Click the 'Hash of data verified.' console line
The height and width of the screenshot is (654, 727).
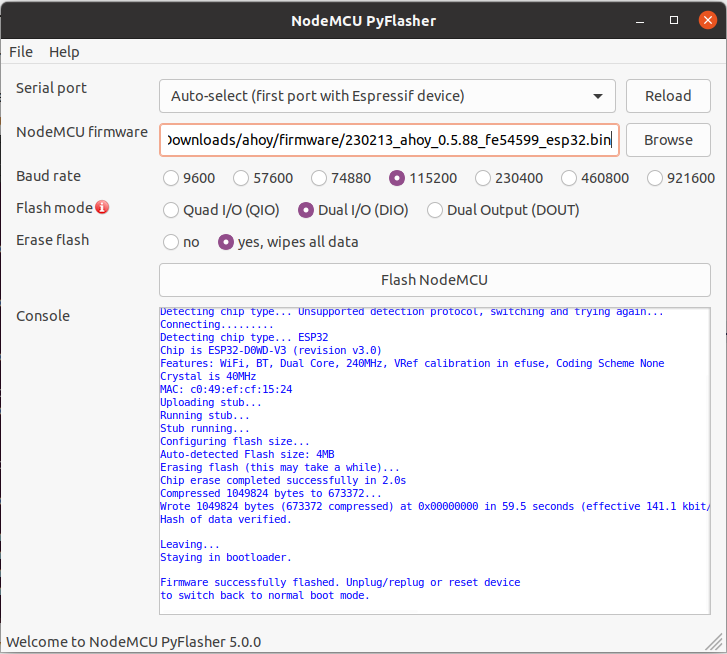tap(226, 520)
